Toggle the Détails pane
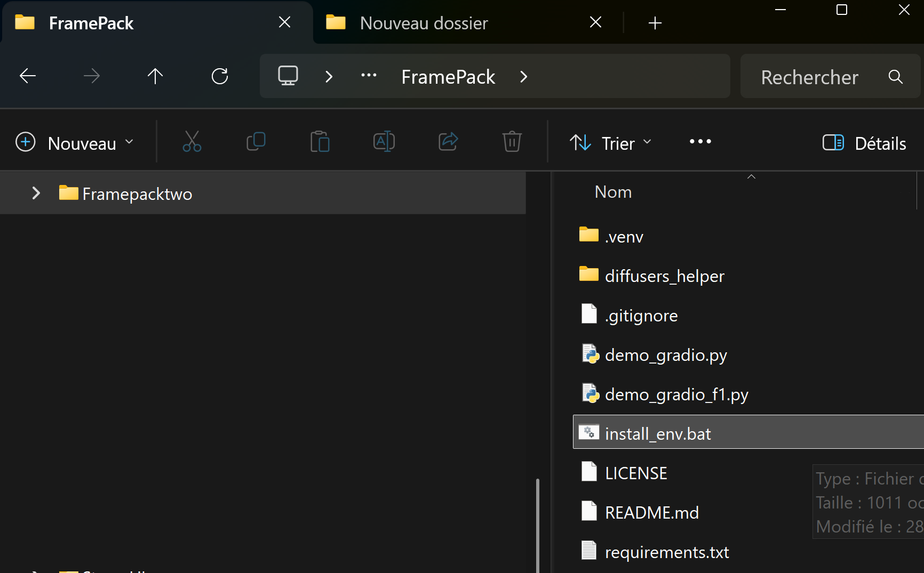 click(x=864, y=143)
